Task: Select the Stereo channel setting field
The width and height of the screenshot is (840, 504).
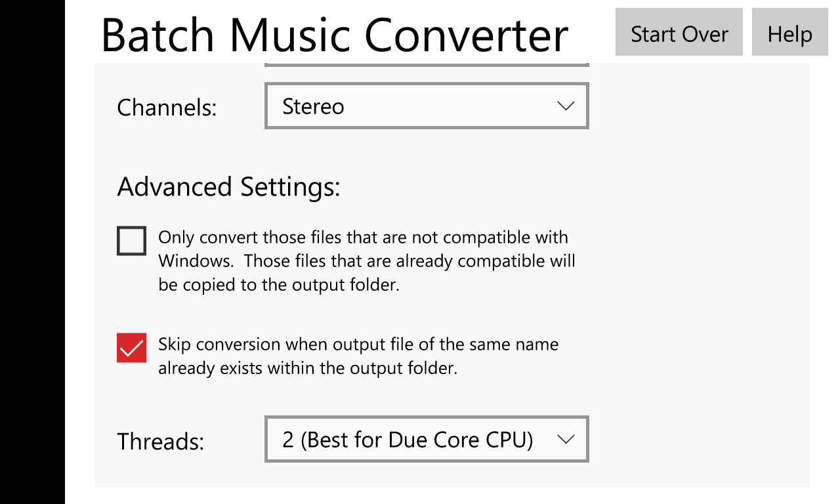Action: [427, 106]
